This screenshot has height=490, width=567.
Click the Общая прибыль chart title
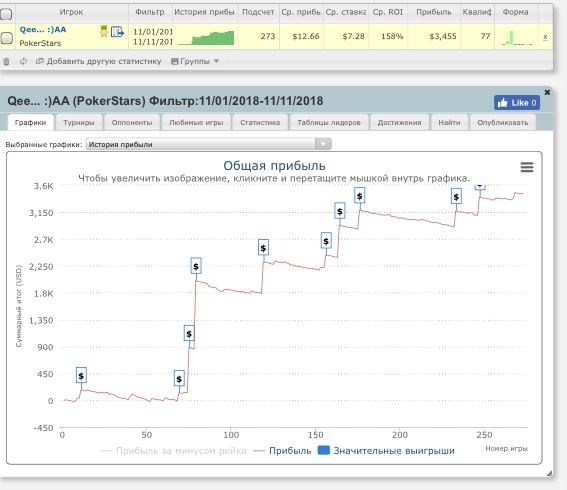tap(274, 166)
